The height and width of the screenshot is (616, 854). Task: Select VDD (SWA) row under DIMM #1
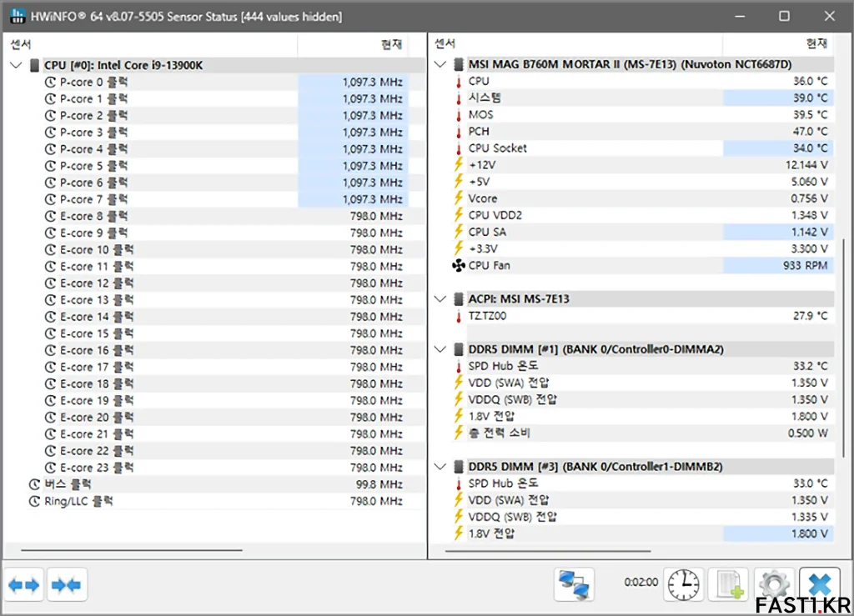tap(641, 383)
